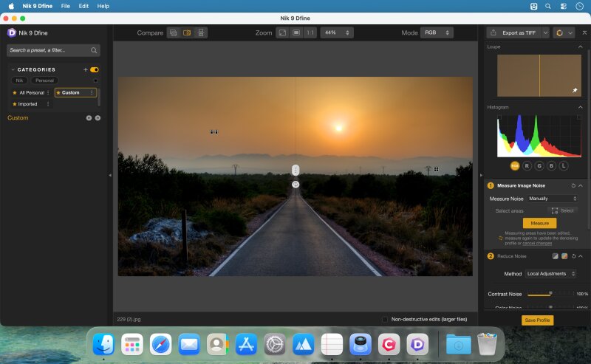Toggle the Categories switch

95,69
